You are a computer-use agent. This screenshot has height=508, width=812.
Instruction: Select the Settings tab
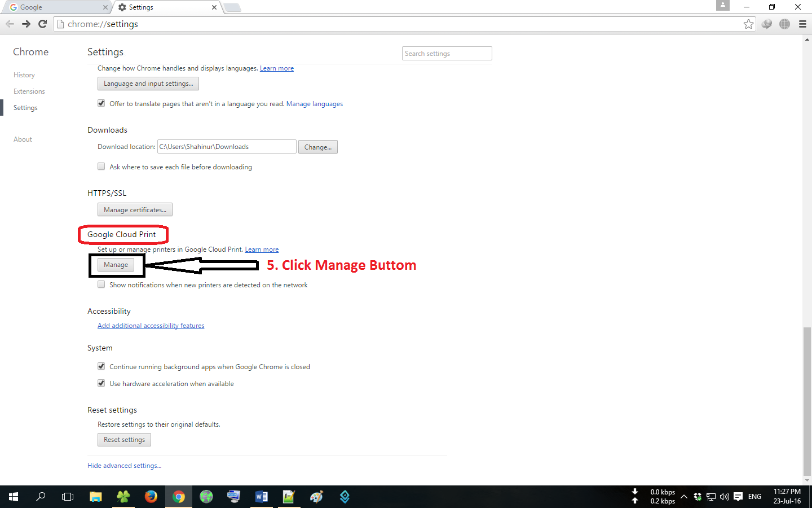(x=166, y=7)
